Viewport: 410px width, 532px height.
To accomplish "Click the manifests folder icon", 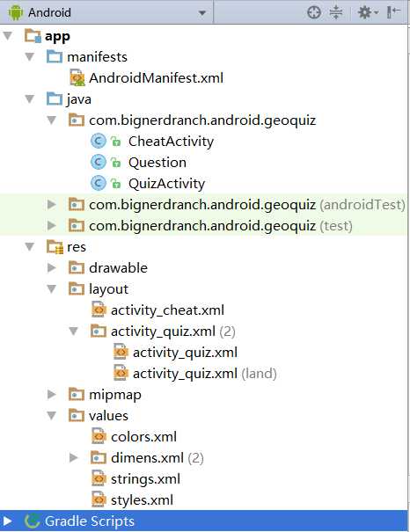I will click(55, 56).
